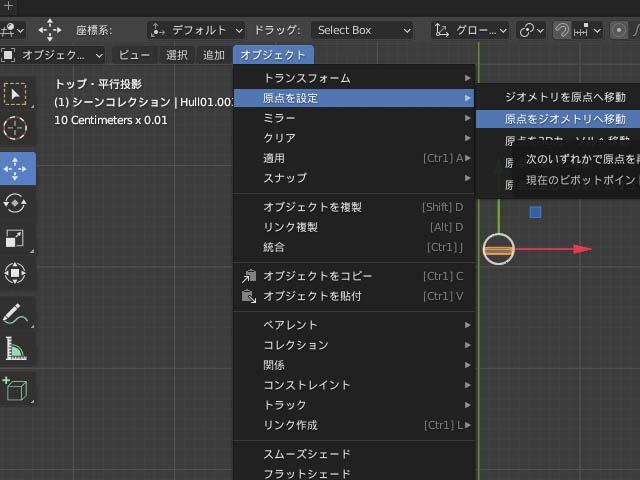Viewport: 640px width, 480px height.
Task: Click the シーンコレクション Hull01 text
Action: click(x=143, y=102)
